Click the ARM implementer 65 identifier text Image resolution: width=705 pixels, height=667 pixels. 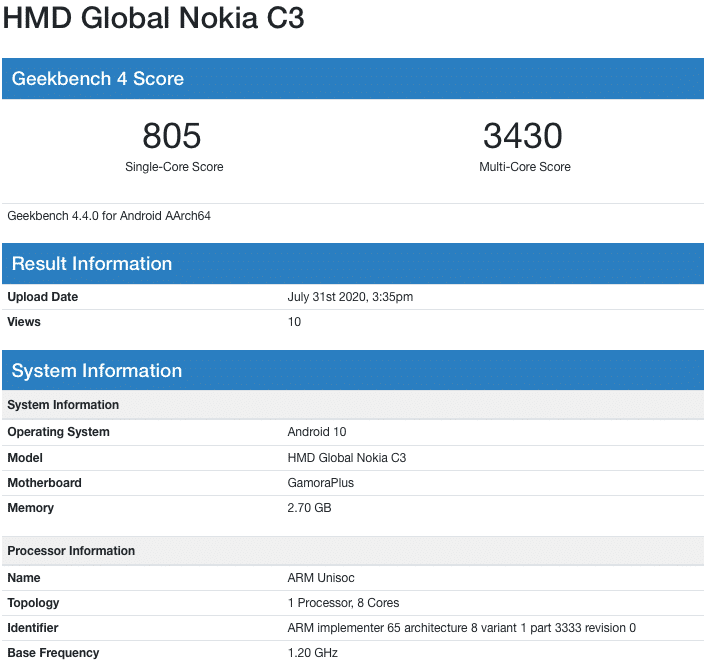[461, 628]
